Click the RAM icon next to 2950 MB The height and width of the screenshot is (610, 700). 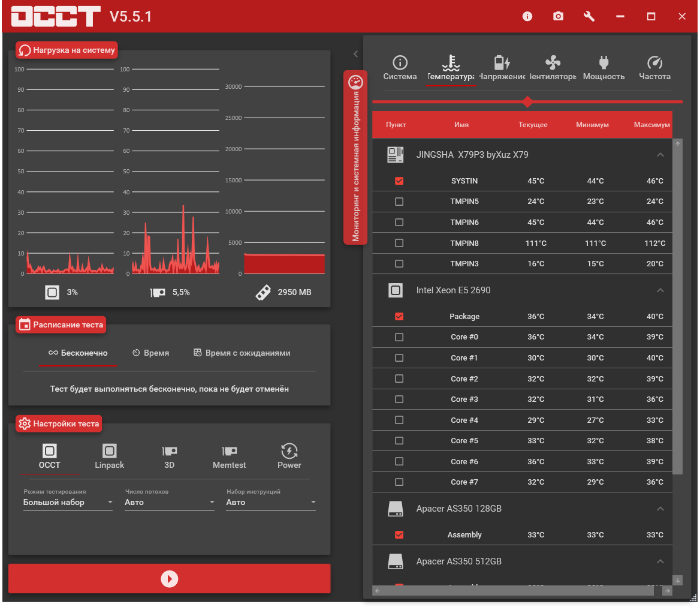point(263,292)
